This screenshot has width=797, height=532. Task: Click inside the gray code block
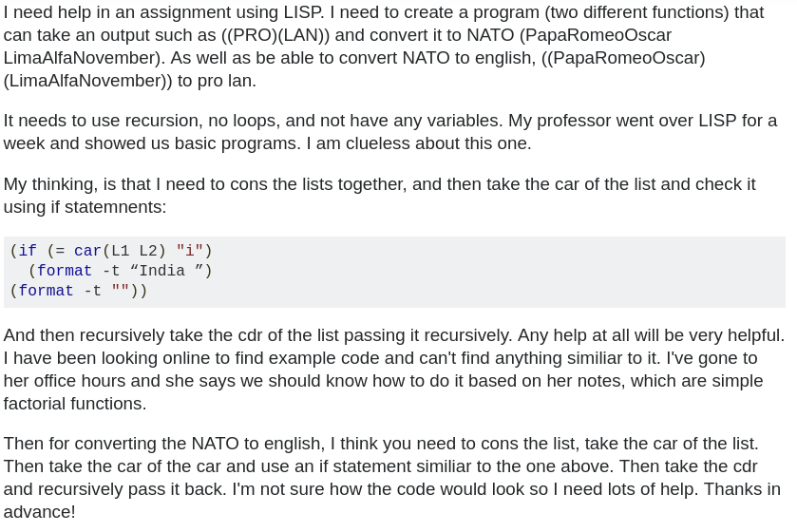tap(475, 272)
